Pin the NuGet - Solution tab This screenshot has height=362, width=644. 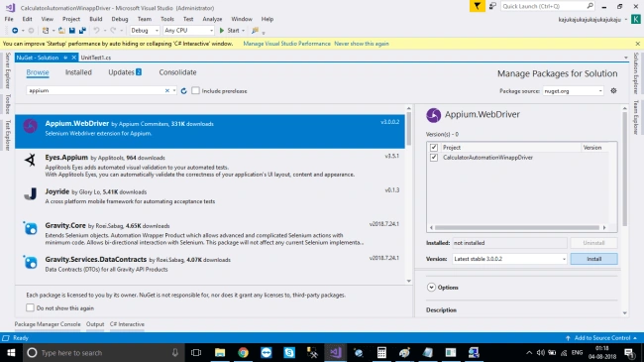[x=65, y=58]
